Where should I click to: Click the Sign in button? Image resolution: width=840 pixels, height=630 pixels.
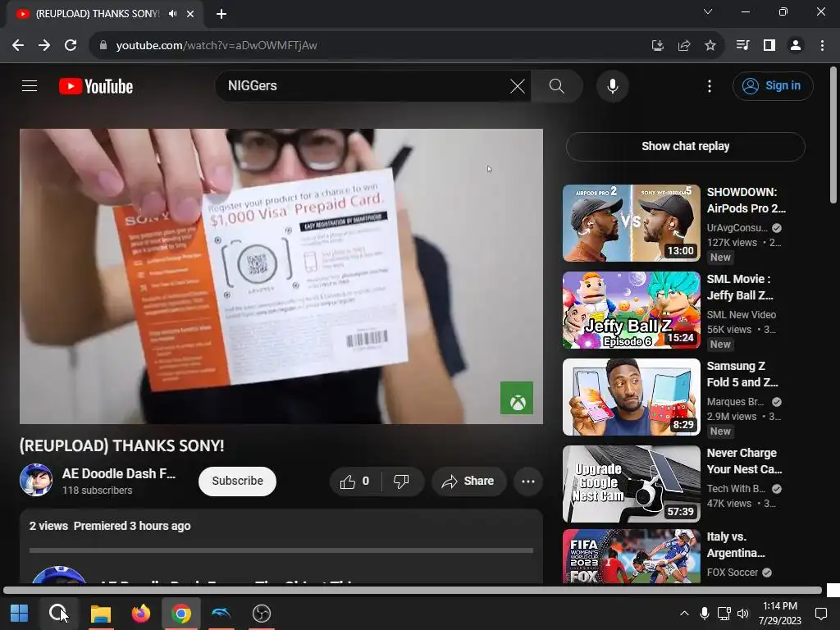[773, 85]
